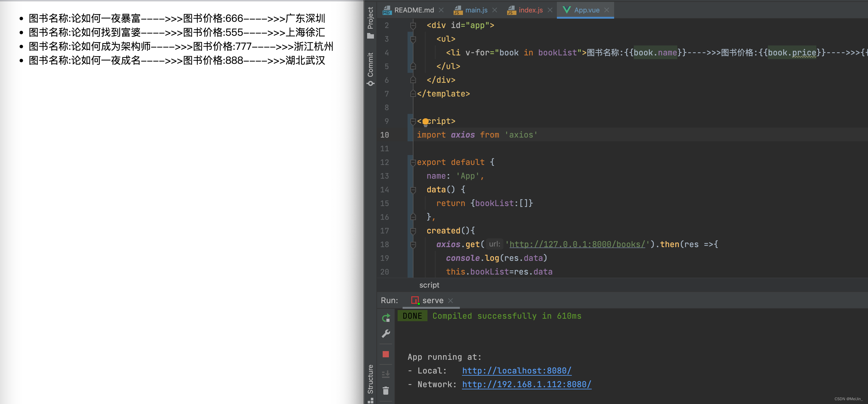Click the script breadcrumb item

(429, 285)
